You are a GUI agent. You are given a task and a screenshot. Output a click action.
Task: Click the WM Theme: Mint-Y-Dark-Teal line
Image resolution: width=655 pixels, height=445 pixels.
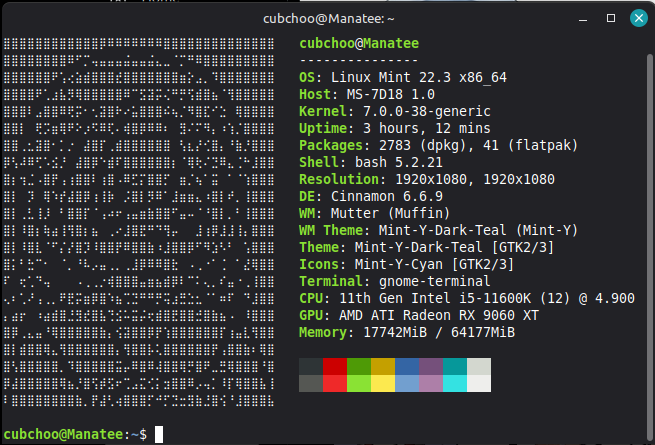[439, 230]
